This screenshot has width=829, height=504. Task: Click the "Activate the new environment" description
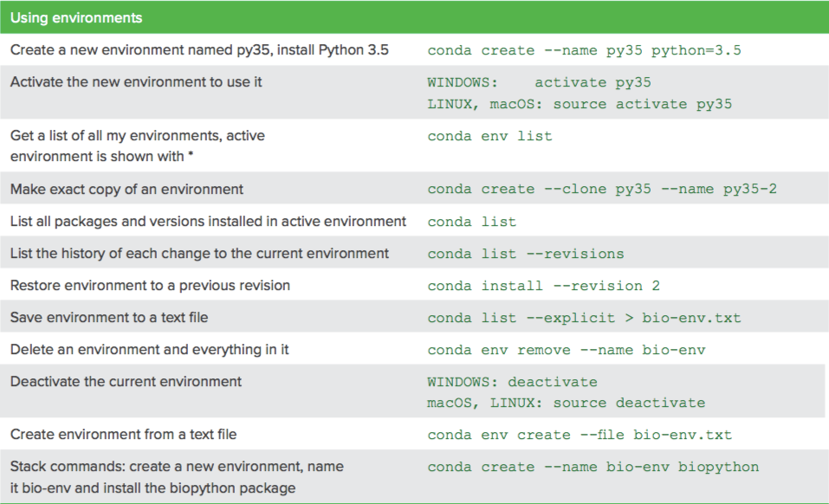tap(136, 82)
